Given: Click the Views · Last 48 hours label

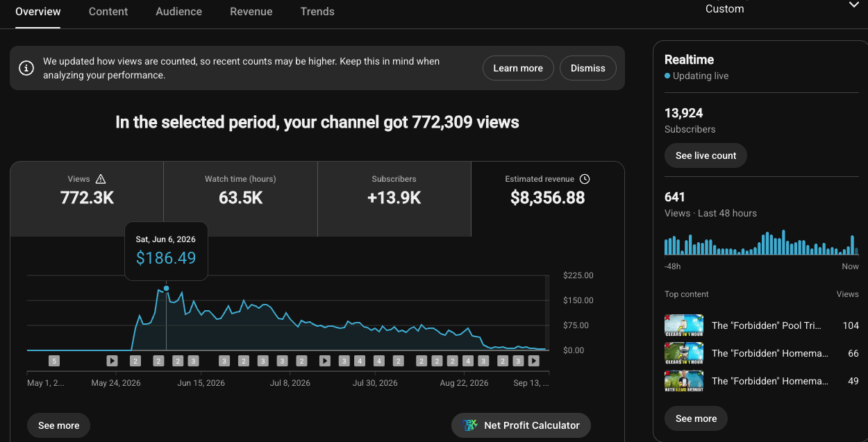Looking at the screenshot, I should point(710,213).
